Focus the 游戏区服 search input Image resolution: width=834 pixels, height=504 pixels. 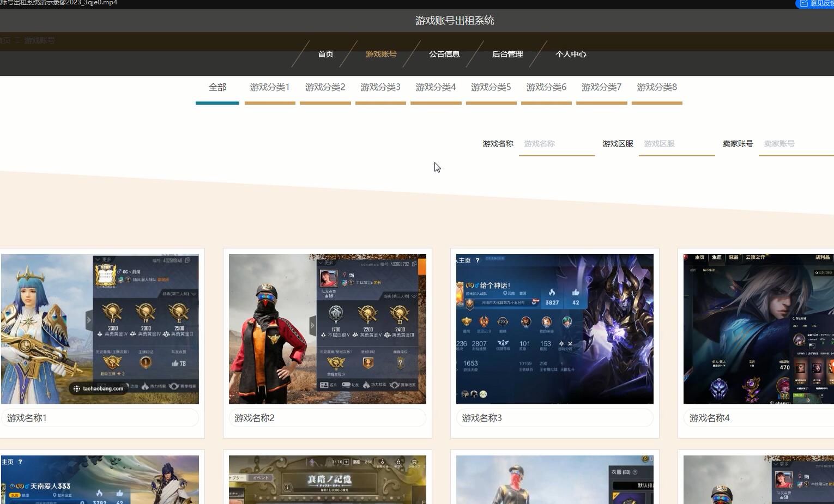(677, 144)
